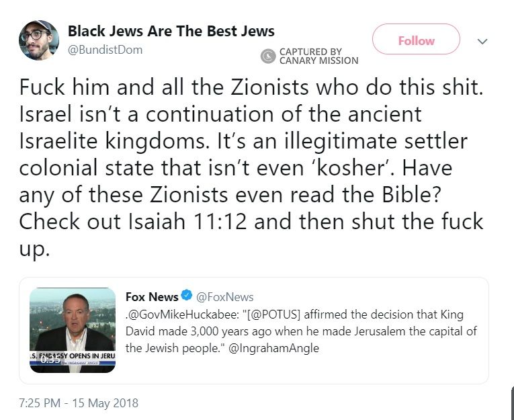Open the tweet options chevron dropdown
The height and width of the screenshot is (420, 514).
click(x=482, y=41)
